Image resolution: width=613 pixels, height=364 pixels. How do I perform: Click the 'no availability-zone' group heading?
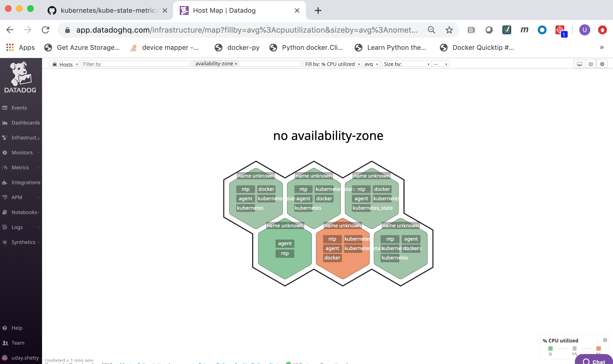pyautogui.click(x=328, y=136)
